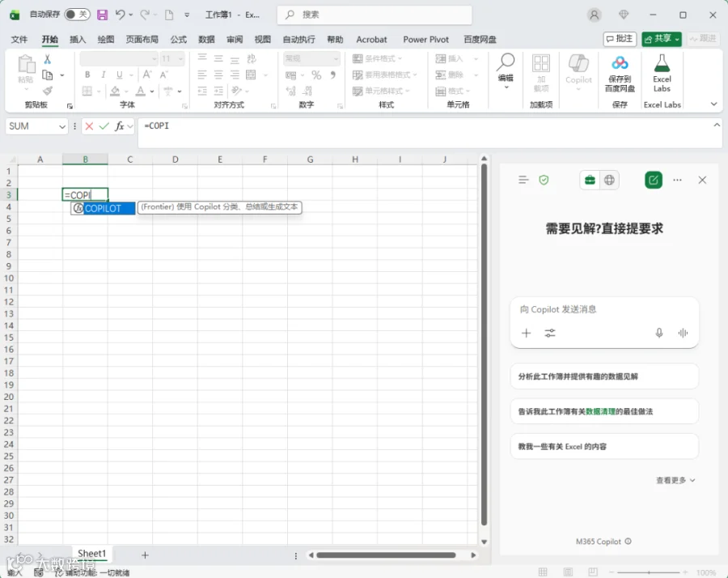Open the Add-ins button

(x=541, y=74)
